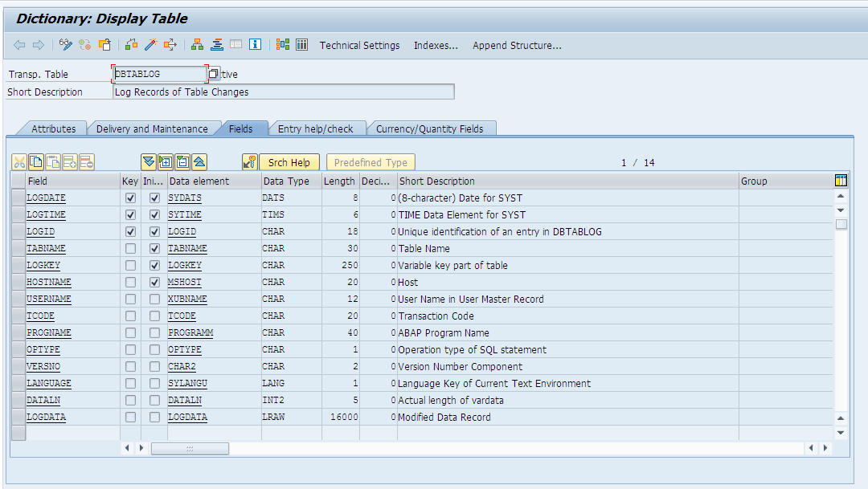The image size is (868, 489).
Task: Jump to last entries with double-down chevron
Action: click(x=148, y=161)
